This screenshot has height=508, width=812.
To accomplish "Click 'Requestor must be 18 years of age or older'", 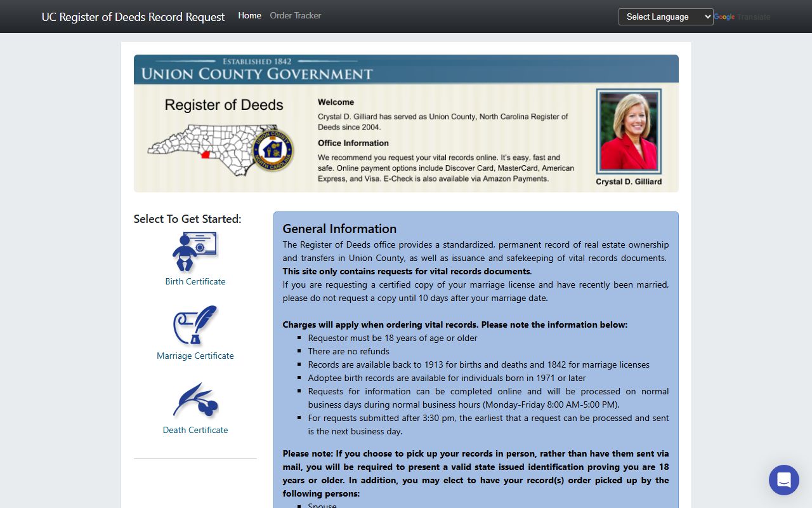I will [393, 338].
